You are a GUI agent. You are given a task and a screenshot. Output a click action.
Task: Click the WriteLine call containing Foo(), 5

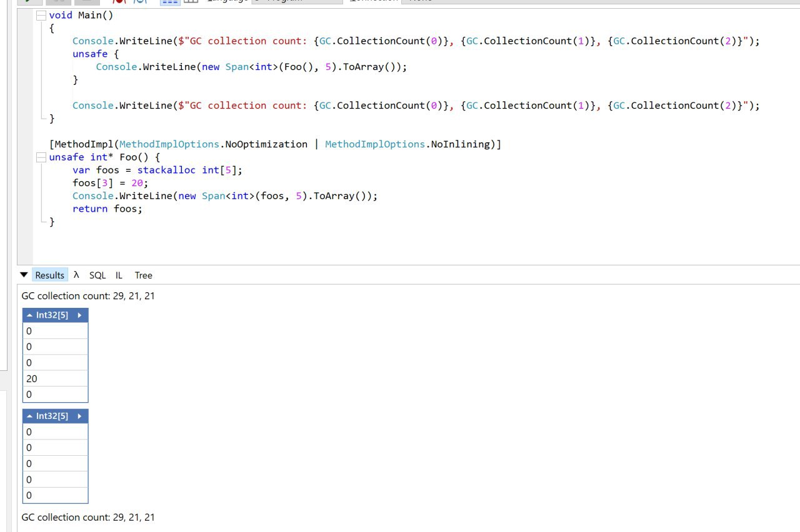click(x=251, y=67)
